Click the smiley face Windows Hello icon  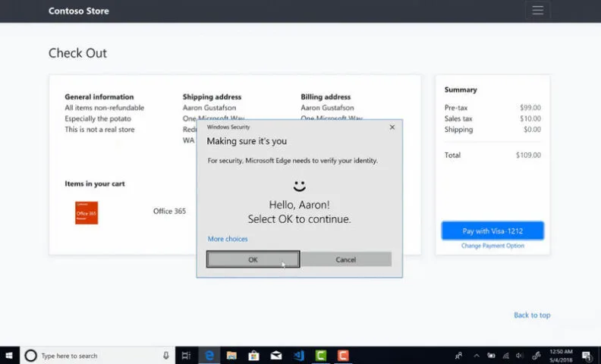(299, 187)
